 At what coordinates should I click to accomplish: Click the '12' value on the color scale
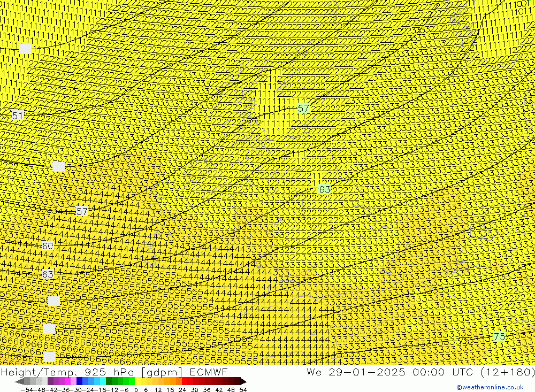158,390
